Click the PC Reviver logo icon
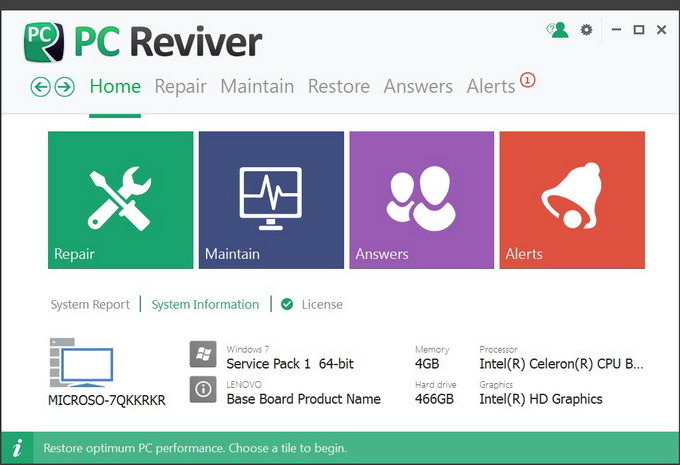 pos(44,42)
